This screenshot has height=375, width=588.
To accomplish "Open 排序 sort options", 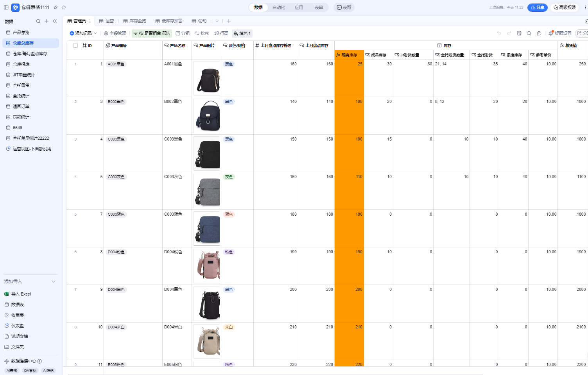I will [x=202, y=33].
